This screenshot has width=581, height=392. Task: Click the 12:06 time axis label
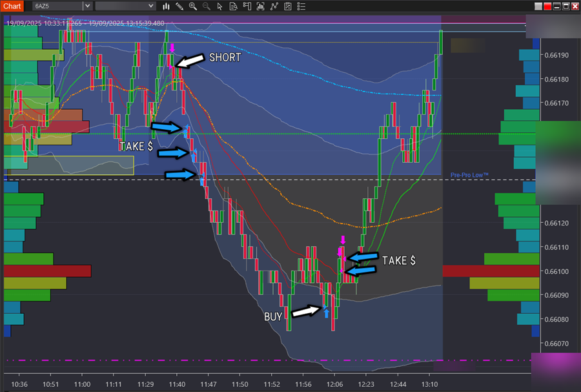click(333, 384)
